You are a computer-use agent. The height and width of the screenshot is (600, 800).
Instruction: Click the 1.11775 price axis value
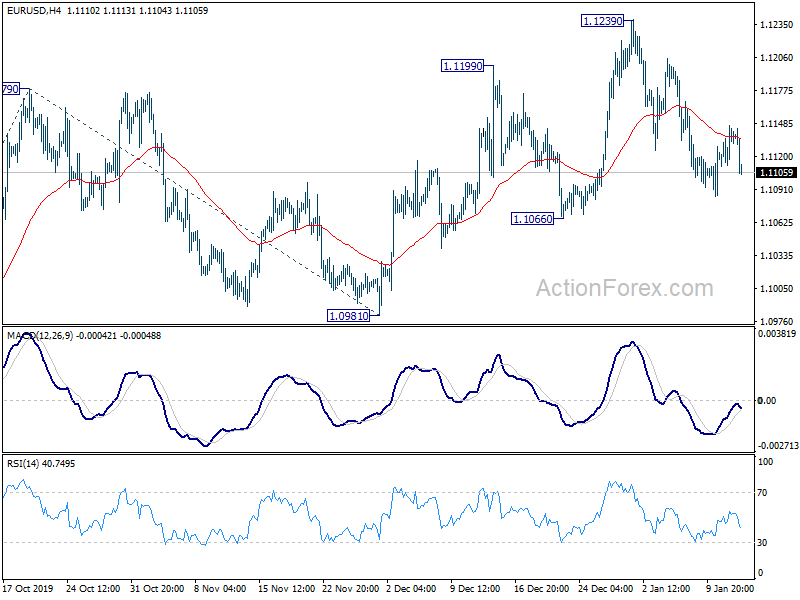click(x=777, y=91)
